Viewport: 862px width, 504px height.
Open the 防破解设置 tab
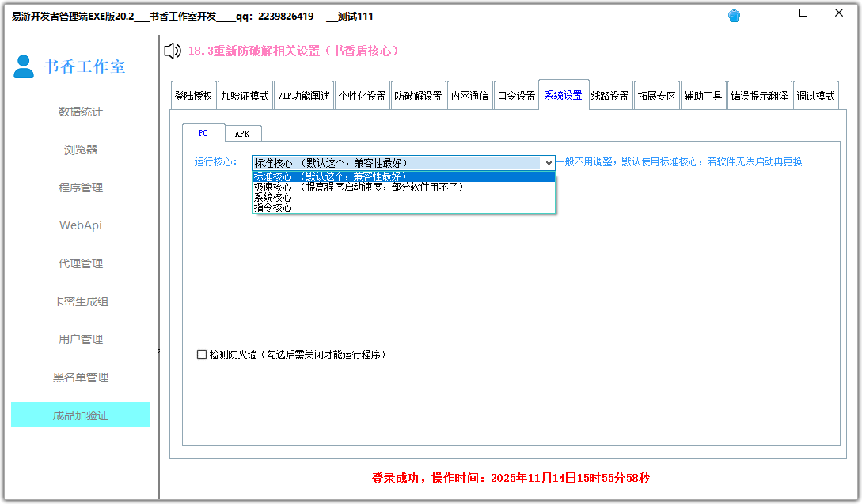416,94
